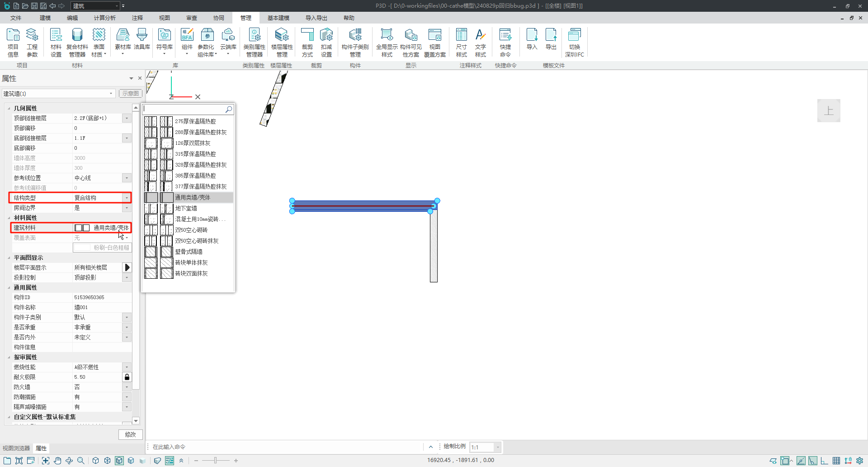Click the 示意图 button
The width and height of the screenshot is (868, 467).
tap(130, 93)
